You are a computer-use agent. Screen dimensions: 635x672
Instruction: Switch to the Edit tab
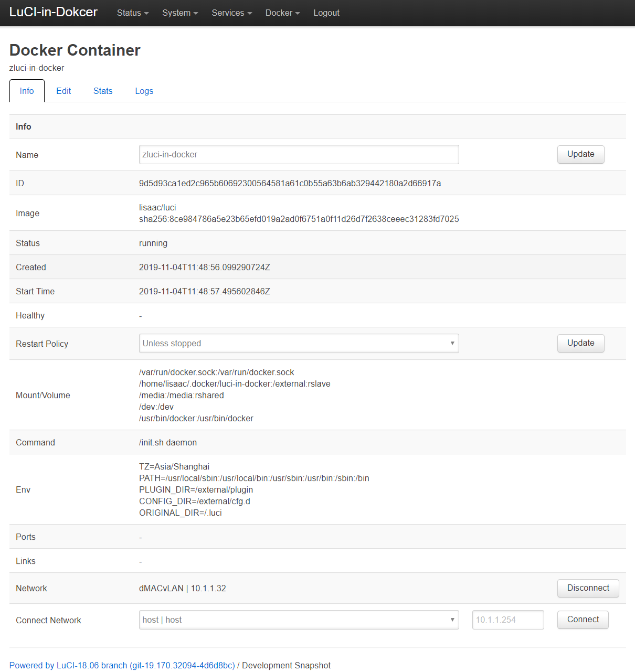[x=63, y=91]
